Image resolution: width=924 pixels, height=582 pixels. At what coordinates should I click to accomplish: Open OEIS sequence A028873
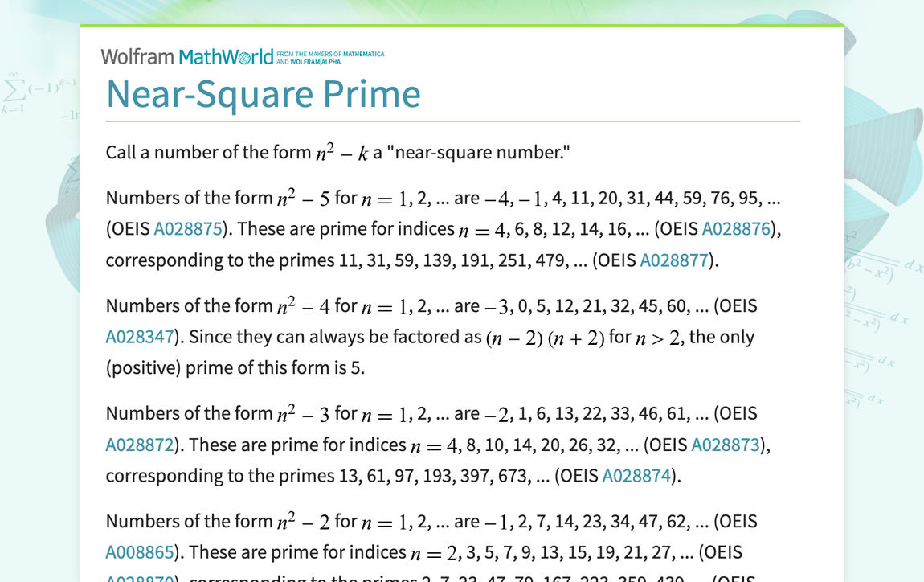tap(725, 445)
